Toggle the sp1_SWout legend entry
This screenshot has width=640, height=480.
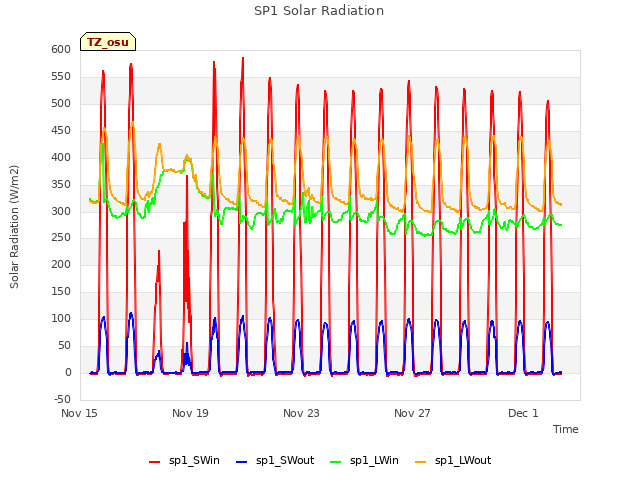click(276, 461)
